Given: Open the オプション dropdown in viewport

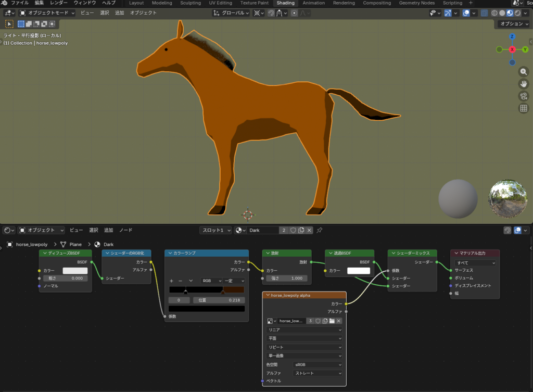Looking at the screenshot, I should (x=512, y=24).
